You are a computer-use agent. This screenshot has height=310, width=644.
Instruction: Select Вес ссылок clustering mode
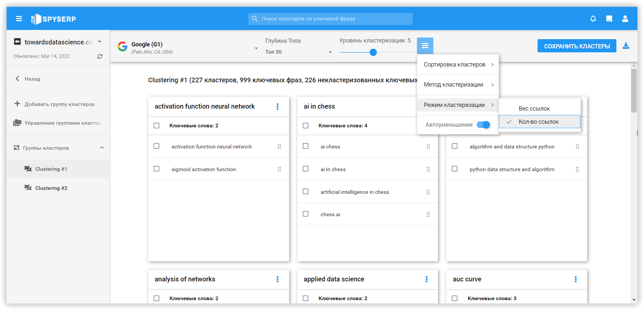tap(534, 109)
